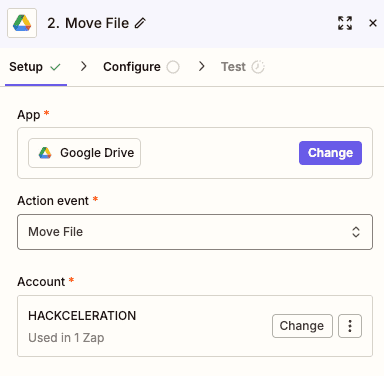Open the Action event dropdown
This screenshot has width=384, height=376.
(x=195, y=232)
